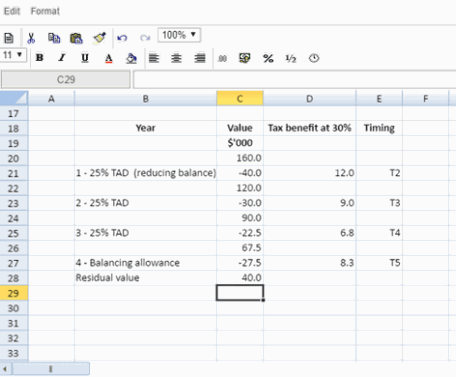Click the 'Tax benefit at 30%' cell

310,128
